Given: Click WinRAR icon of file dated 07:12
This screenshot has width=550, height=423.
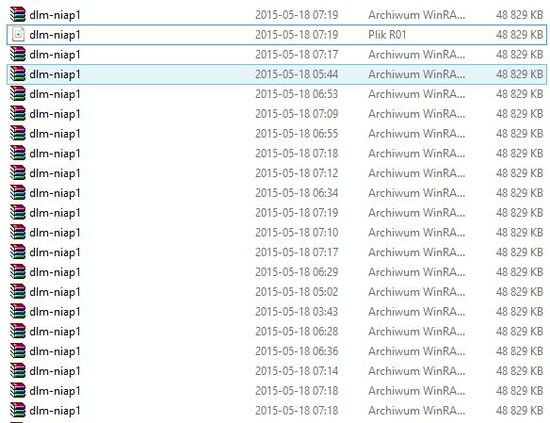Looking at the screenshot, I should tap(18, 173).
